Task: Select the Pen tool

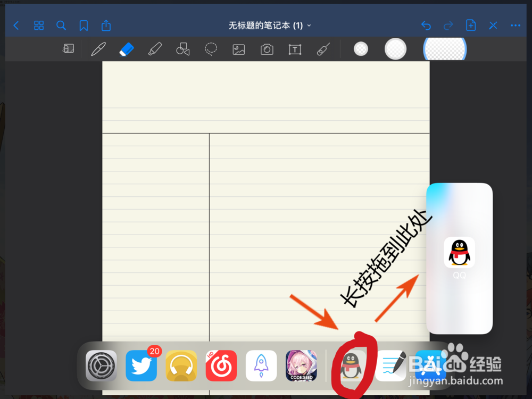Action: pyautogui.click(x=98, y=49)
